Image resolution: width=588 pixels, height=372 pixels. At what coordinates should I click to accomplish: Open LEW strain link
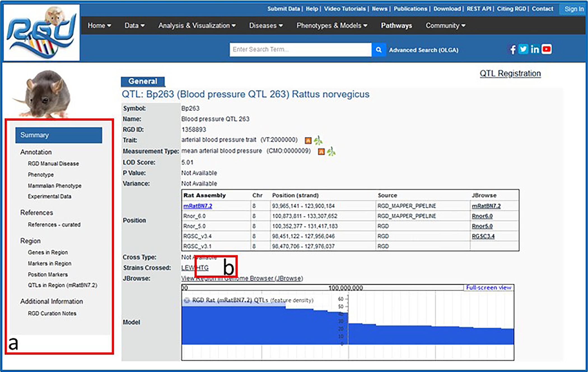tap(188, 268)
